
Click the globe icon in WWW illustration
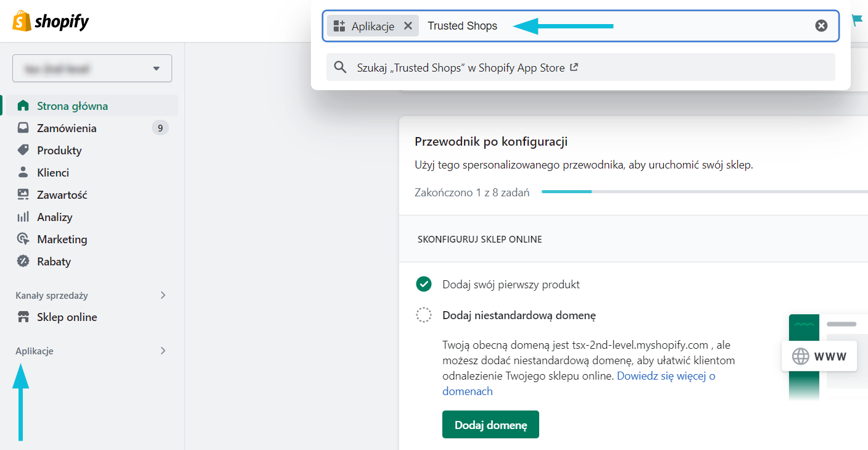tap(800, 356)
